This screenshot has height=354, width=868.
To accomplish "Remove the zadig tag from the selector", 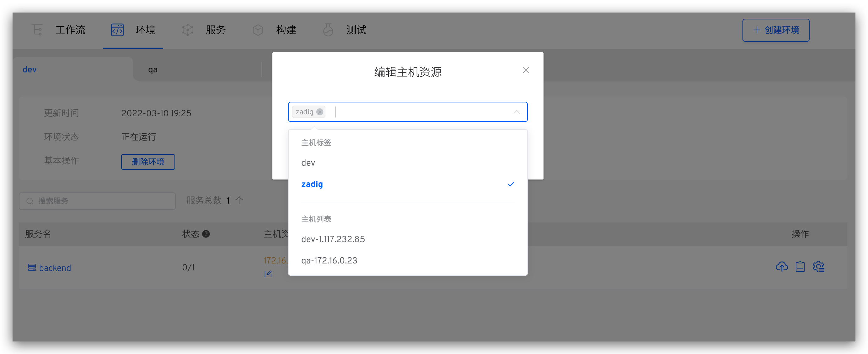I will coord(319,112).
